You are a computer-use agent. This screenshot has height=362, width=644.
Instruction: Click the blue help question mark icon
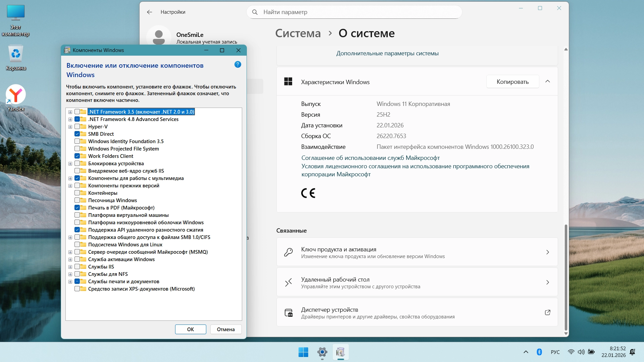click(237, 64)
